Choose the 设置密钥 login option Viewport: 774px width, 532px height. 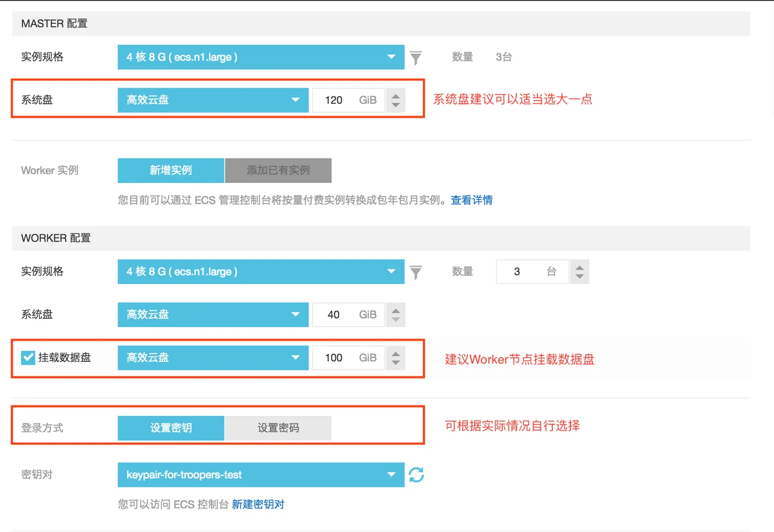coord(171,428)
